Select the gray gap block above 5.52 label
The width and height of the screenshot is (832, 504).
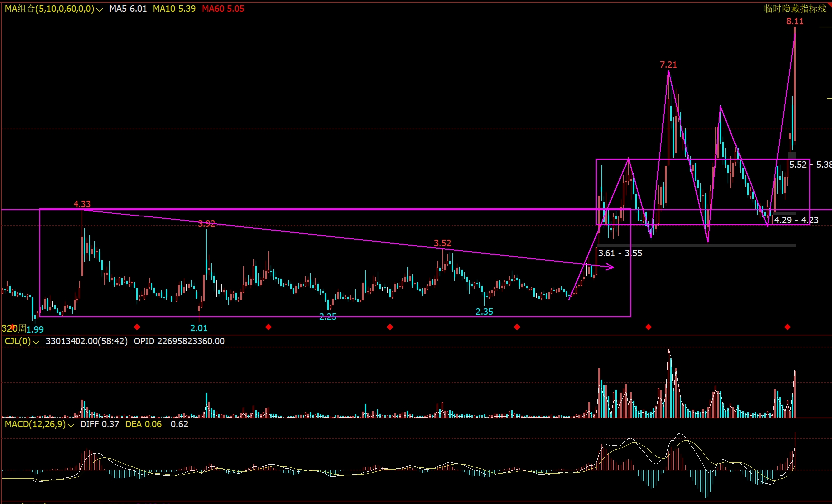pos(792,155)
